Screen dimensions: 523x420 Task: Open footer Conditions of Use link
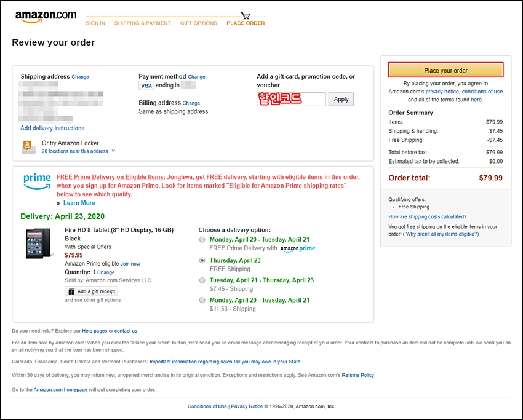[x=207, y=406]
